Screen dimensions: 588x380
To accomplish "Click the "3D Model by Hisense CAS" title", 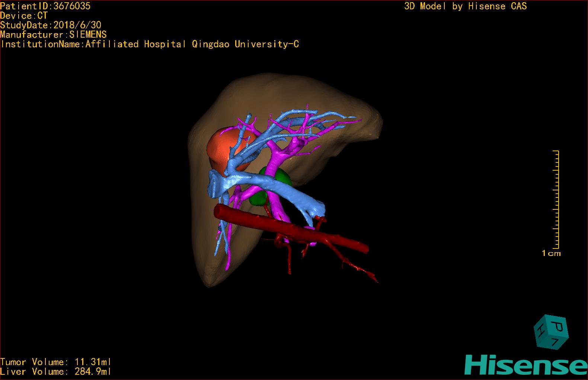I will tap(465, 6).
